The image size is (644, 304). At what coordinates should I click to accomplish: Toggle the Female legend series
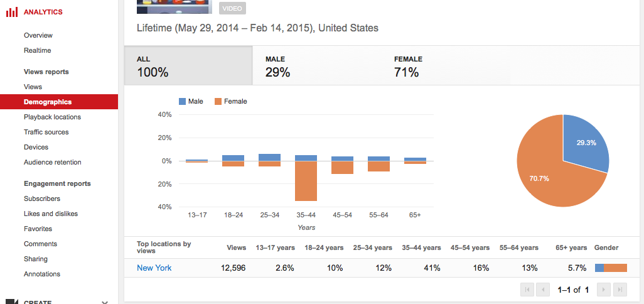(230, 101)
